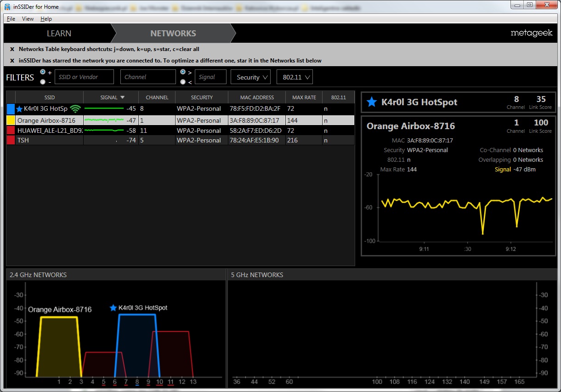Expand the 802.11 filter dropdown
This screenshot has height=392, width=561.
295,77
